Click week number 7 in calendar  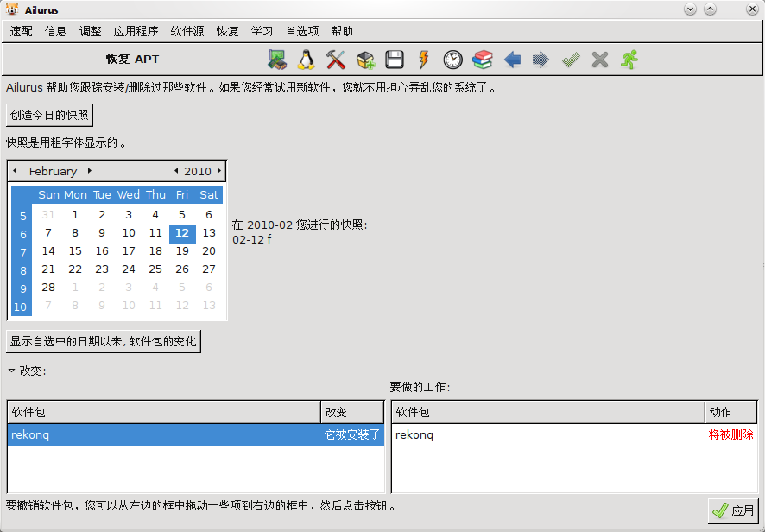[x=22, y=252]
